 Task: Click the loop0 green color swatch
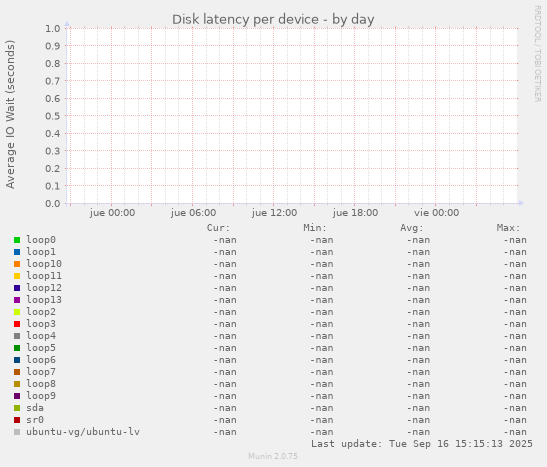click(17, 240)
